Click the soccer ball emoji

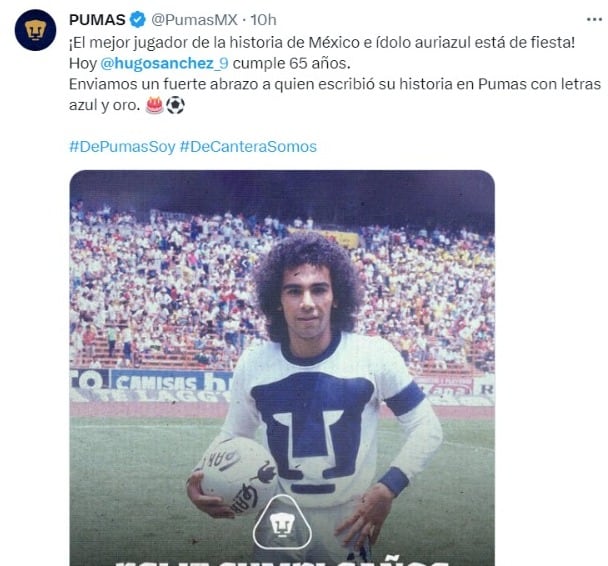[175, 105]
